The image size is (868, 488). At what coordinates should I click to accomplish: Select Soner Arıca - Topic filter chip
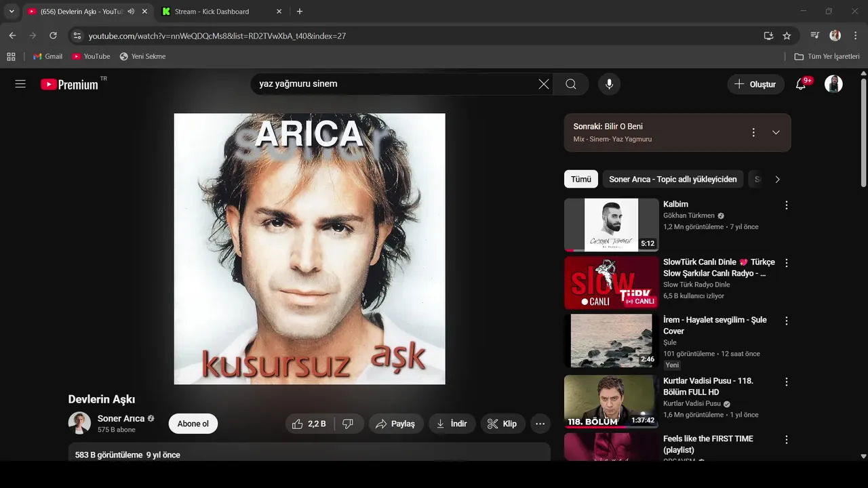pos(673,179)
